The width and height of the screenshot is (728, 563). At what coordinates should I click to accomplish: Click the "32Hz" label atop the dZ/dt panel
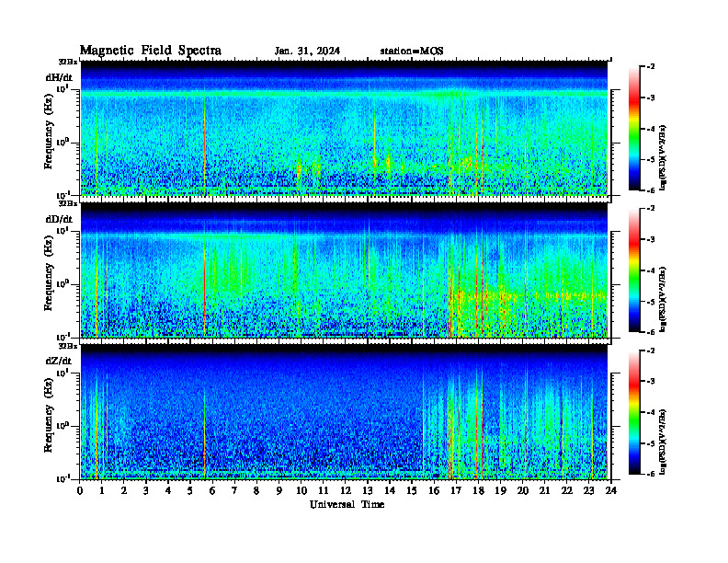(x=68, y=346)
